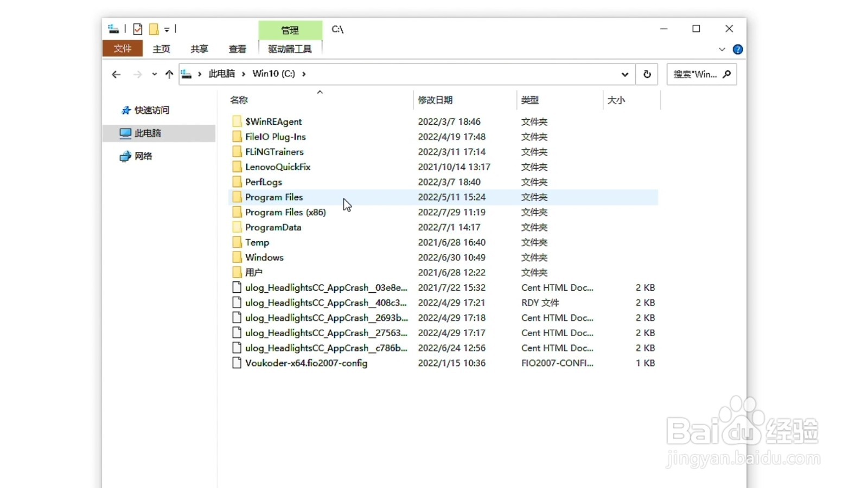Expand chevron after Win10 (C:) breadcrumb
This screenshot has height=488, width=868.
point(304,74)
